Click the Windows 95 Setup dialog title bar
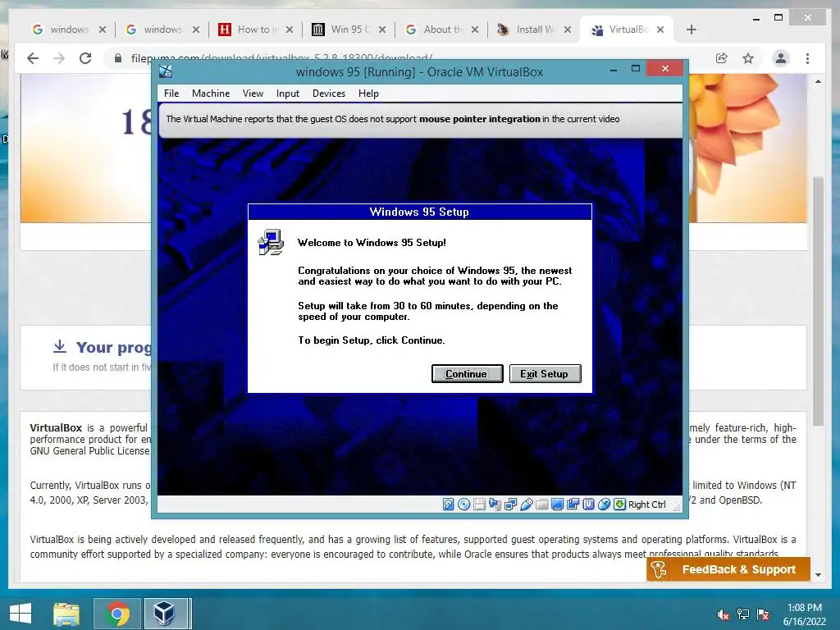The image size is (840, 630). pyautogui.click(x=420, y=212)
